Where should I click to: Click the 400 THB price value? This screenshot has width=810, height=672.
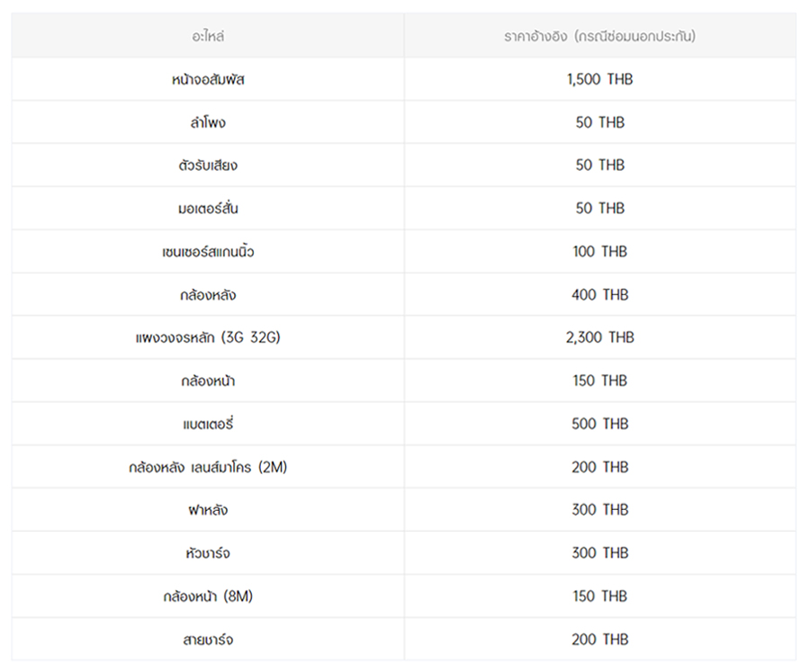(x=599, y=295)
